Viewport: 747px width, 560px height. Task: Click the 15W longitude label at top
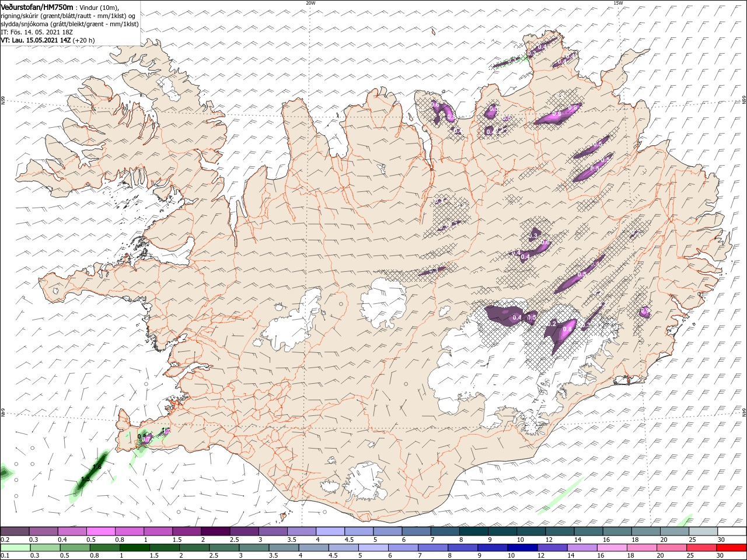click(x=618, y=2)
